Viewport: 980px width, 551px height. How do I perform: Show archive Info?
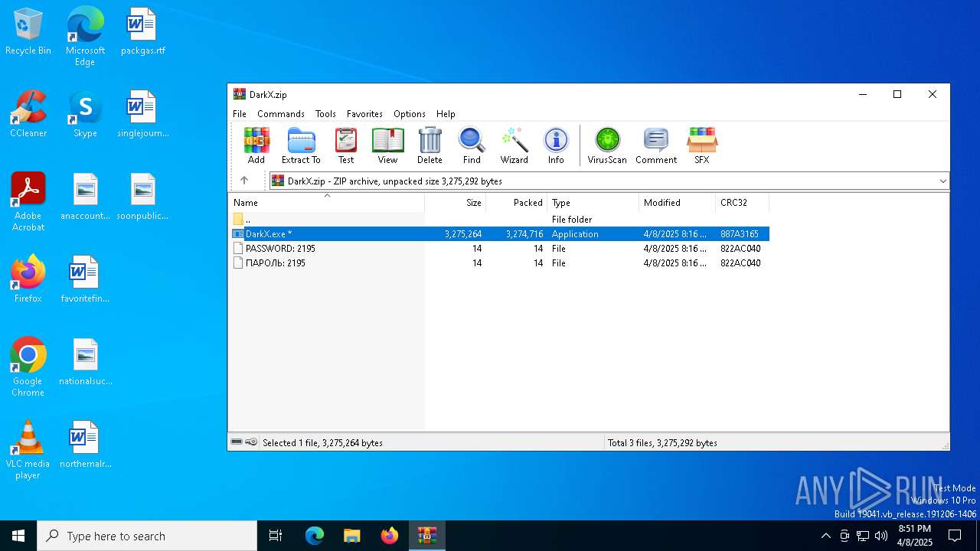[556, 145]
